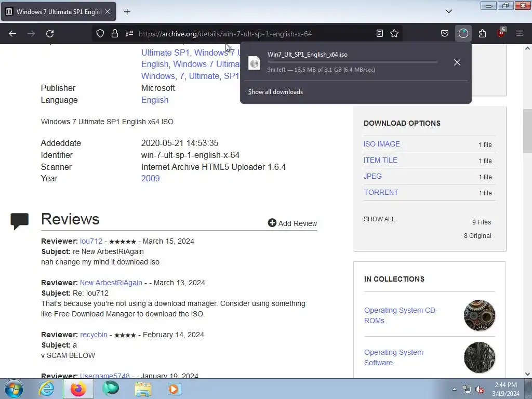The width and height of the screenshot is (532, 399).
Task: Click Internet Archive HTML5 Uploader 1.6.4 text
Action: pos(214,167)
